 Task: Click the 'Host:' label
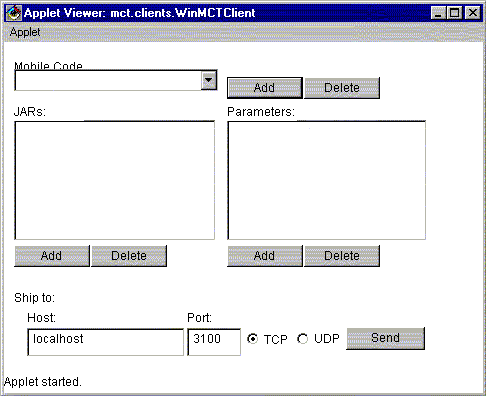pyautogui.click(x=41, y=318)
